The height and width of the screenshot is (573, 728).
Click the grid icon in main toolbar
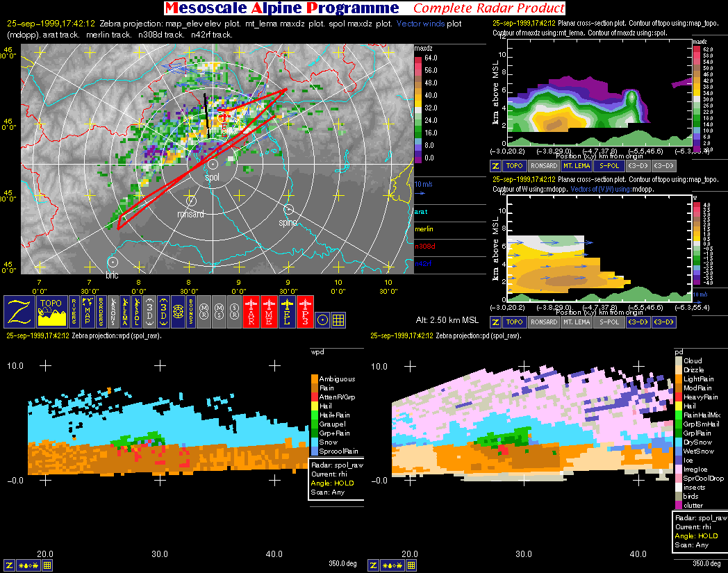coord(338,319)
